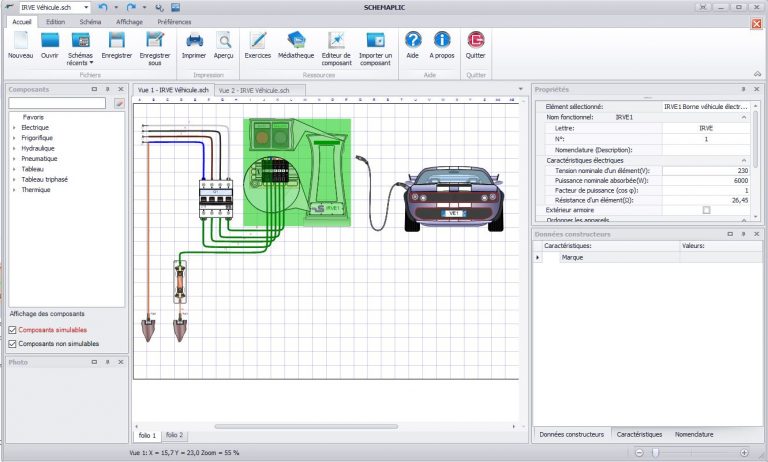Check the Extérieur armoire checkbox
Image resolution: width=768 pixels, height=462 pixels.
pos(706,210)
